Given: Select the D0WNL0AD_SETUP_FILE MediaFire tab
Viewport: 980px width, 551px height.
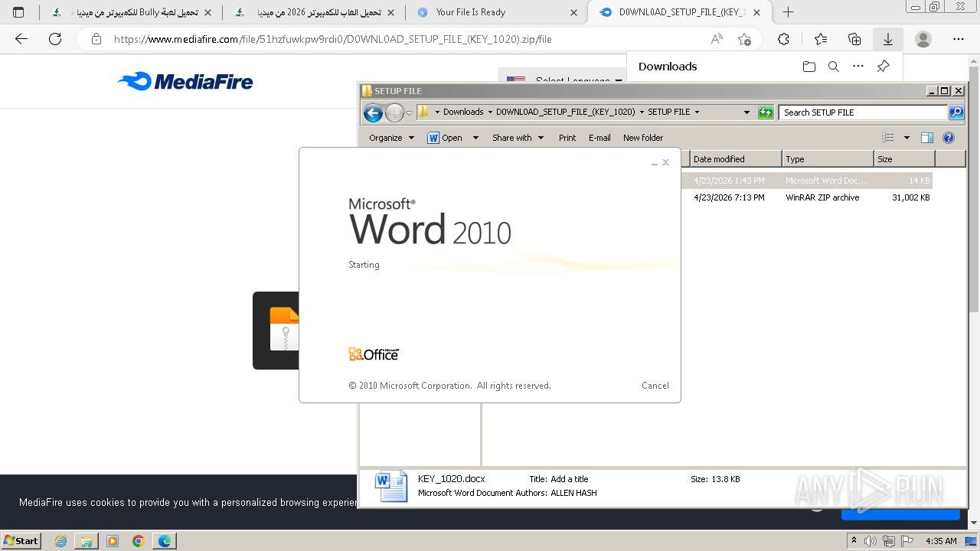Looking at the screenshot, I should tap(681, 12).
